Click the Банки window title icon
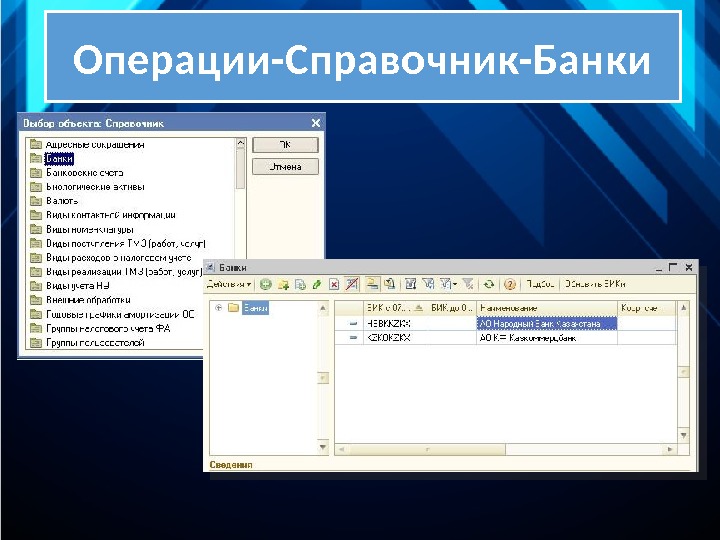The height and width of the screenshot is (540, 720). 210,267
